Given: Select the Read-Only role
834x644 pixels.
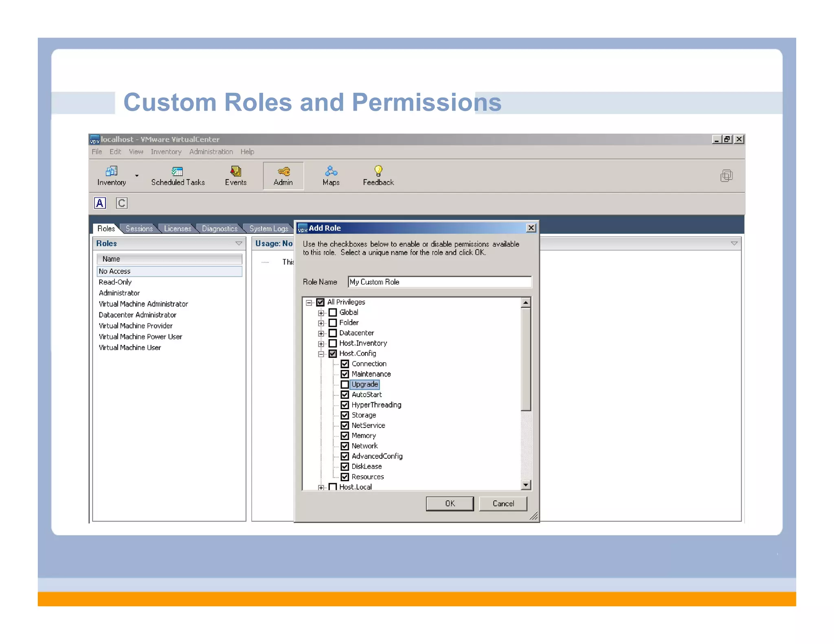Looking at the screenshot, I should [x=115, y=282].
